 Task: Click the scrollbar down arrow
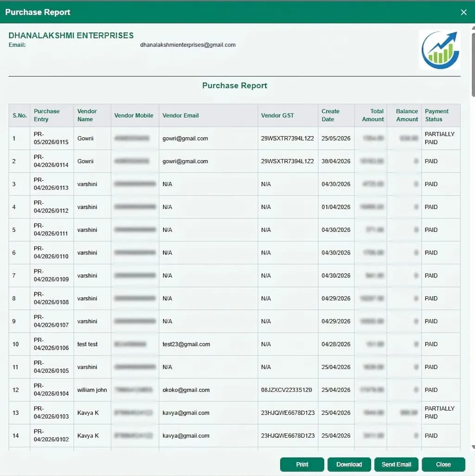tap(473, 447)
